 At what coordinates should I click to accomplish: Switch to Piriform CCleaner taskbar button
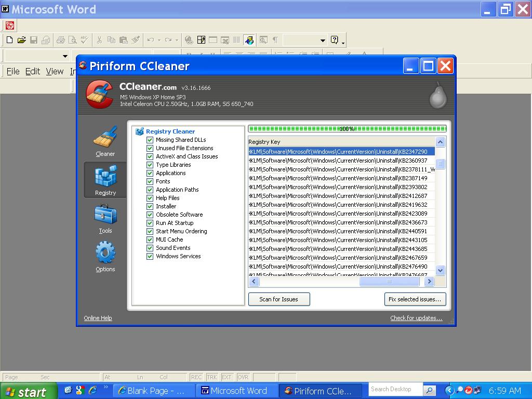[321, 391]
